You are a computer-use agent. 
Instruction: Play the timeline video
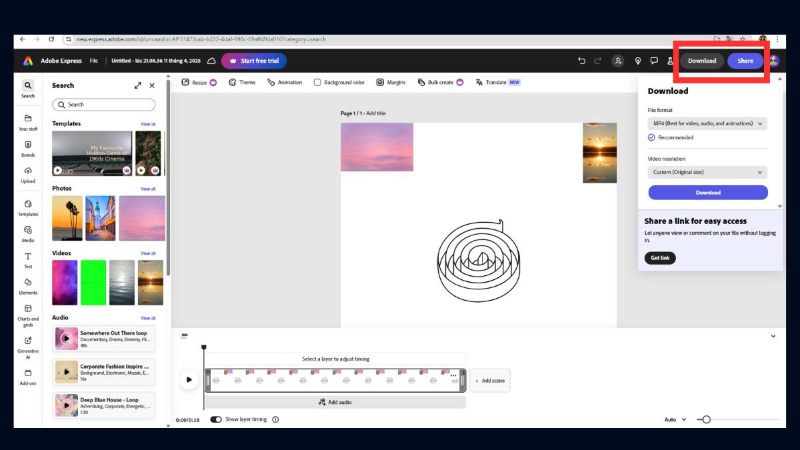(x=189, y=380)
